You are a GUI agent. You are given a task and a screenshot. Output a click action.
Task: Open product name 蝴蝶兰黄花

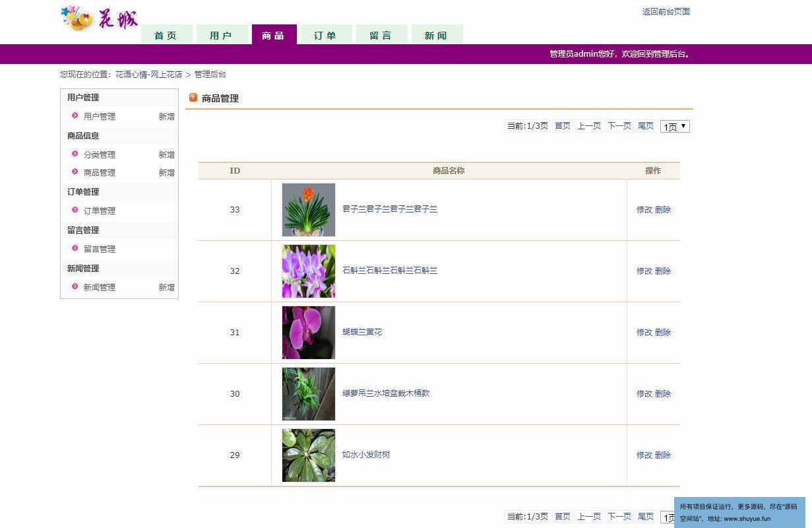[x=362, y=332]
